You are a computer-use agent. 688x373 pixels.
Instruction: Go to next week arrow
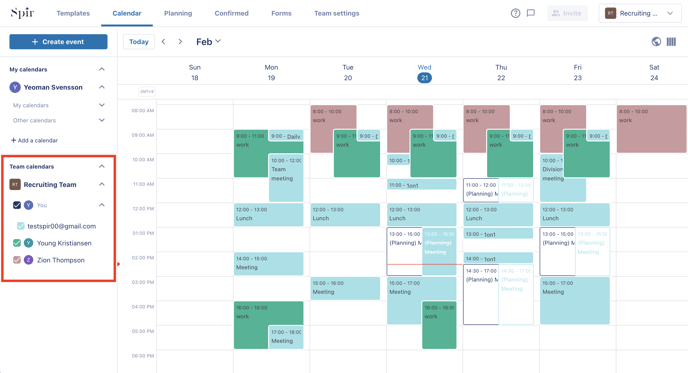[180, 42]
